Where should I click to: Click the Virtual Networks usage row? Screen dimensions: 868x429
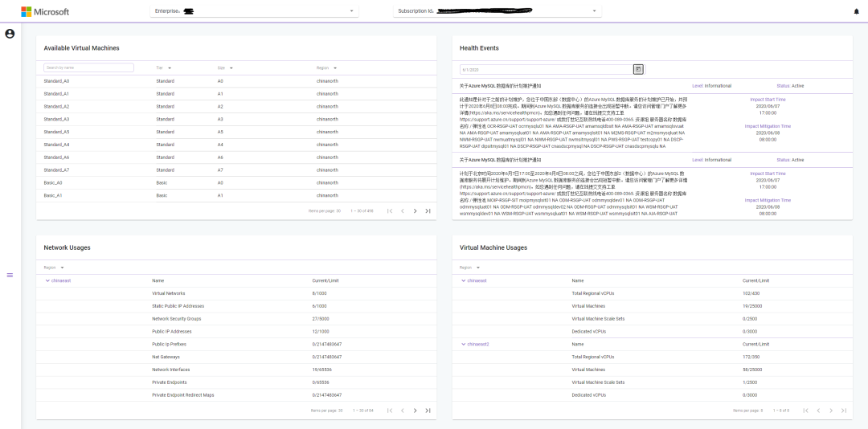click(x=236, y=293)
